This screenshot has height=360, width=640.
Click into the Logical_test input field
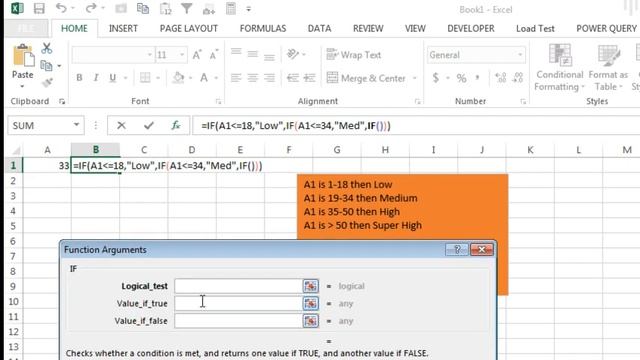(238, 286)
